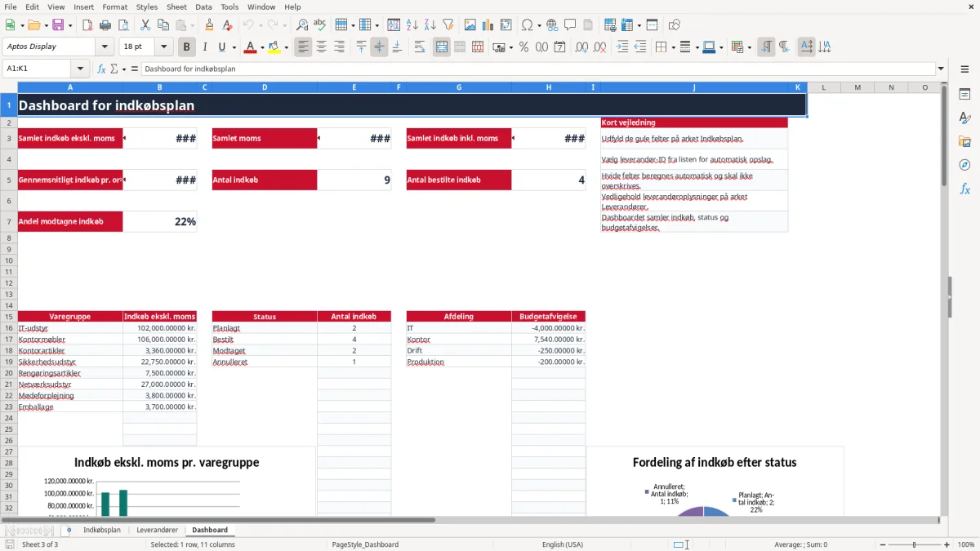Click the Undo arrow icon
Viewport: 980px width, 551px height.
tap(248, 25)
